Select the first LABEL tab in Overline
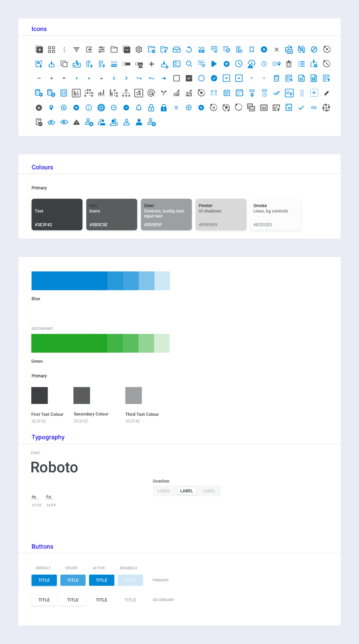359x644 pixels. click(164, 491)
